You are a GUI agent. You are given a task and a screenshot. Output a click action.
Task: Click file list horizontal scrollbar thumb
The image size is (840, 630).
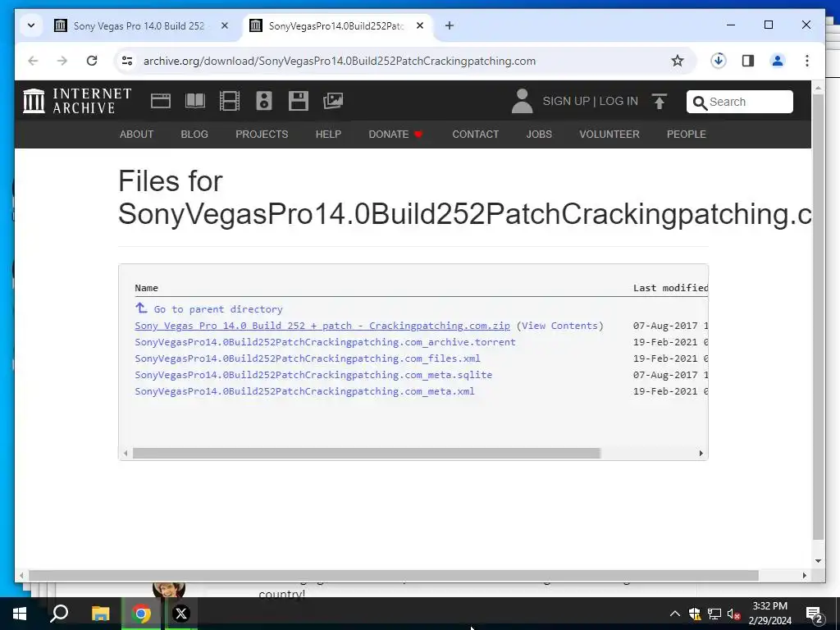(367, 453)
